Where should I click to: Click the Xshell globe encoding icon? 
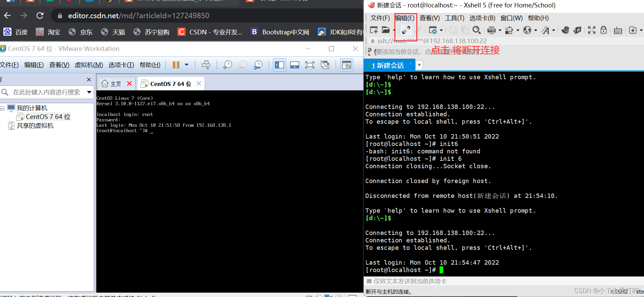click(x=527, y=30)
